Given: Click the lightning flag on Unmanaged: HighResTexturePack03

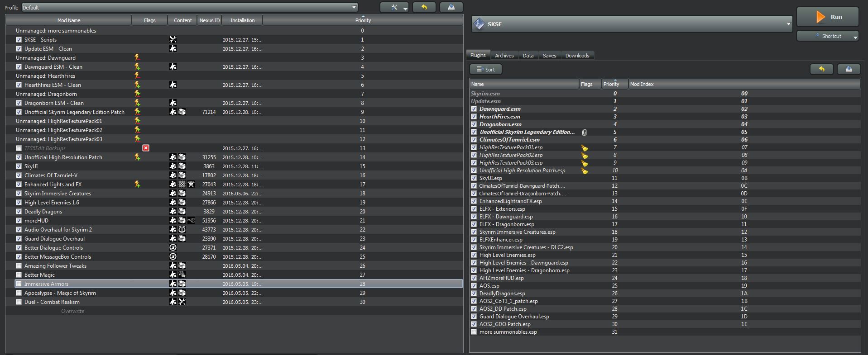Looking at the screenshot, I should [137, 139].
